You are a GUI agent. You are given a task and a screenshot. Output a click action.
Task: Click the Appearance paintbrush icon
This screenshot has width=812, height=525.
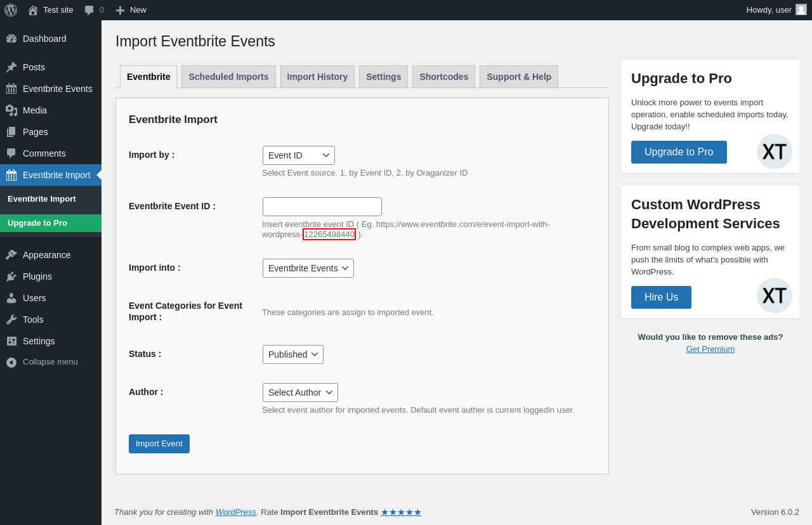pos(11,255)
